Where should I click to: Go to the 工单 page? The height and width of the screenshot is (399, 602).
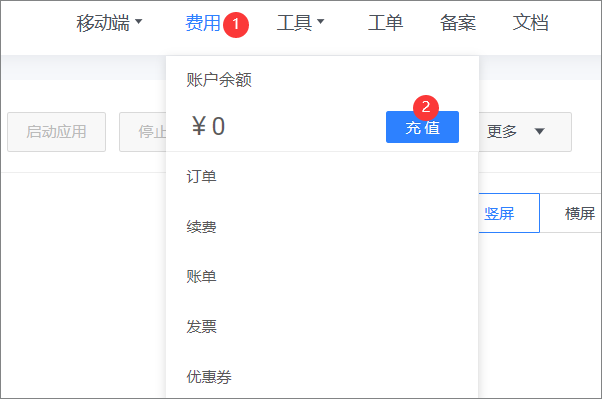tap(385, 23)
